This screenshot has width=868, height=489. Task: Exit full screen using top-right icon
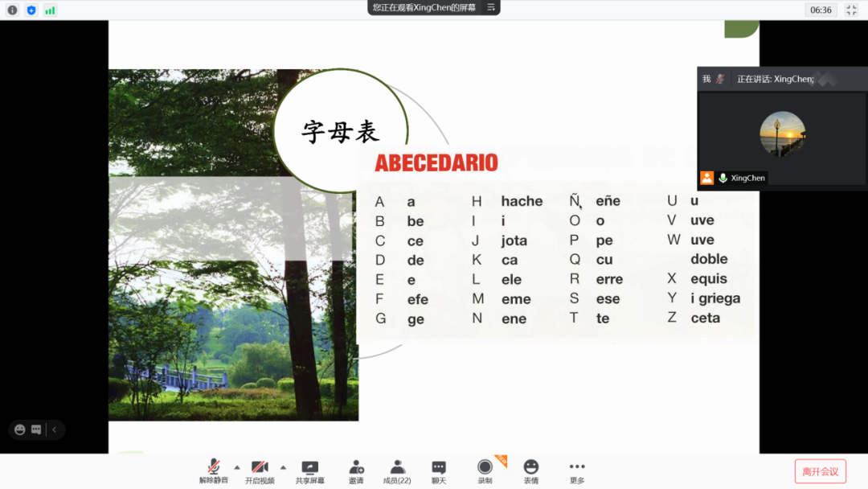click(851, 10)
